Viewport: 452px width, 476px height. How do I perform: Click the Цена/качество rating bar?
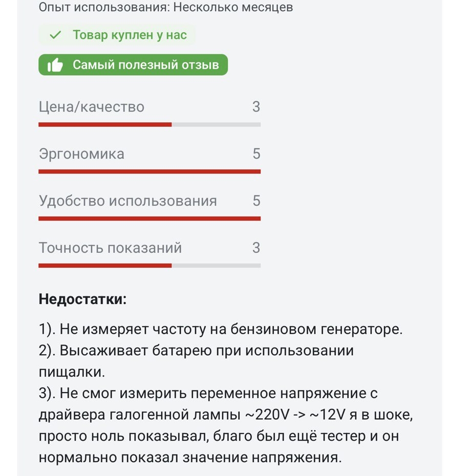[149, 124]
